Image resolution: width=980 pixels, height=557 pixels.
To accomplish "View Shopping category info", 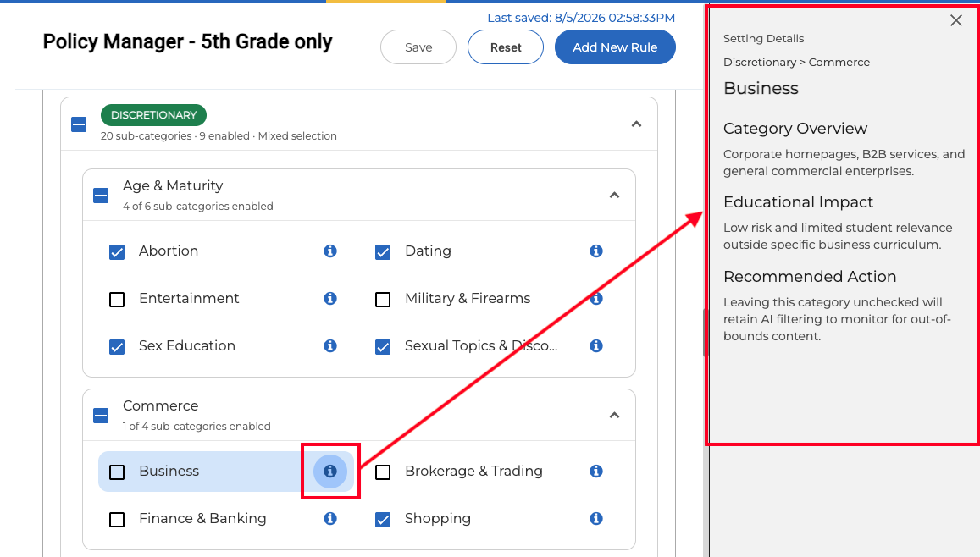I will pyautogui.click(x=596, y=518).
